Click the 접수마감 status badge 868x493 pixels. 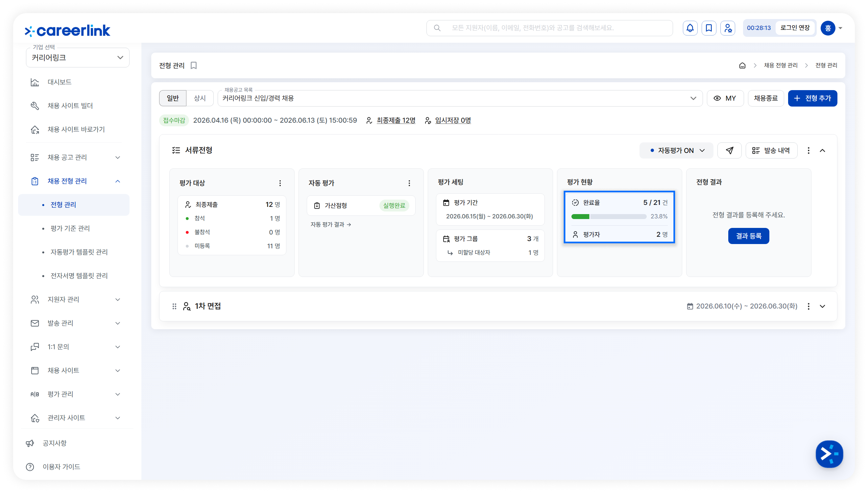174,121
